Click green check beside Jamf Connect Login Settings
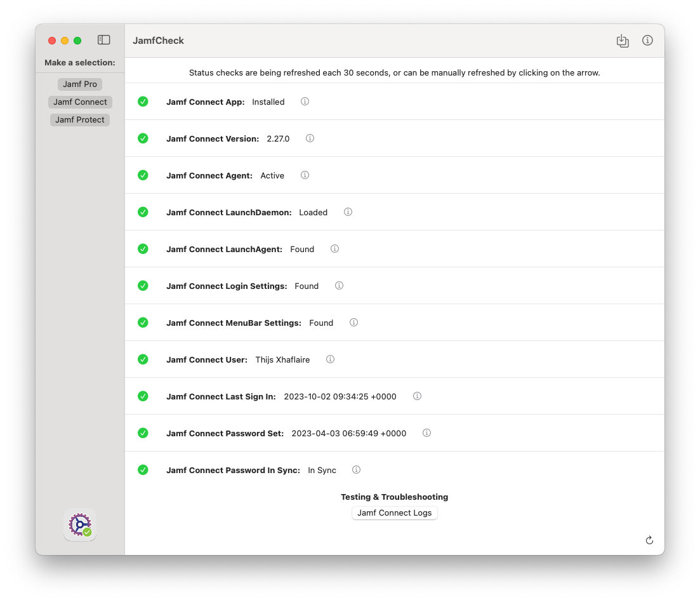The width and height of the screenshot is (700, 602). click(x=143, y=286)
